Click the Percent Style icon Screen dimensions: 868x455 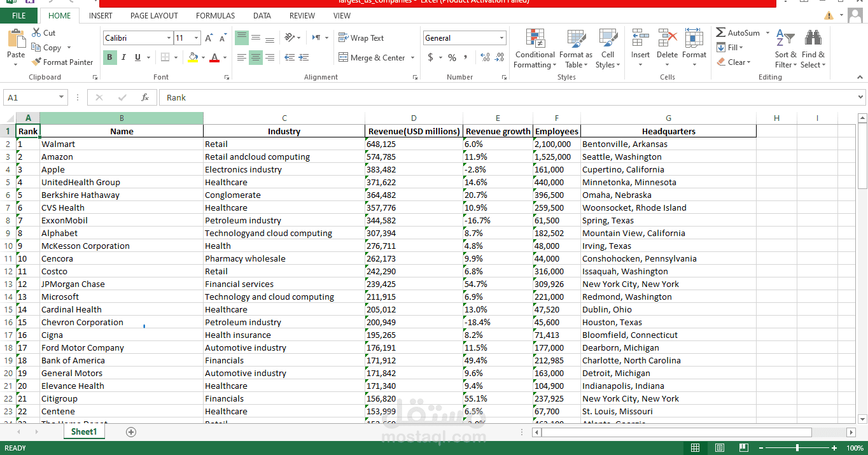pos(452,57)
